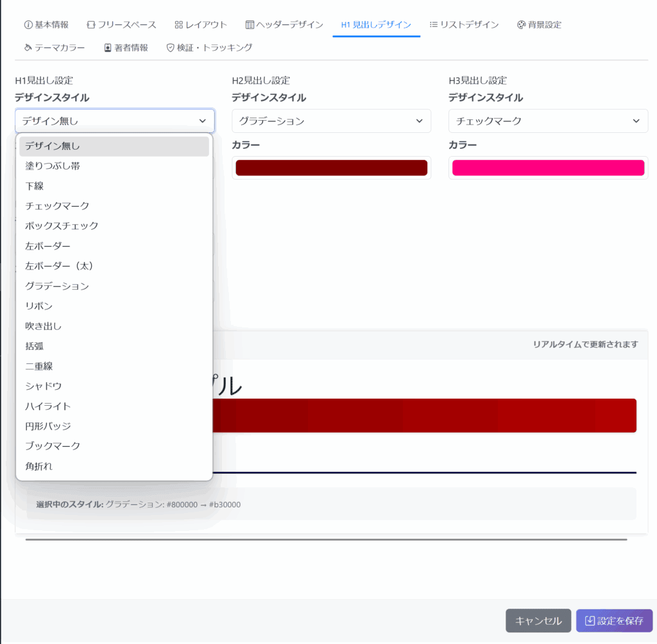Click the gradient preview heading bar

click(x=425, y=415)
